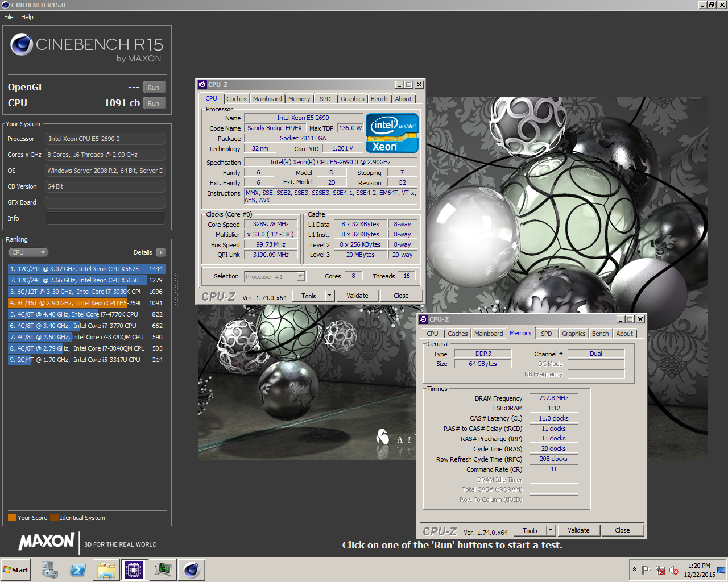Expand Tools dropdown arrow in CPU-Z CPU window
This screenshot has height=582, width=728.
[x=329, y=296]
